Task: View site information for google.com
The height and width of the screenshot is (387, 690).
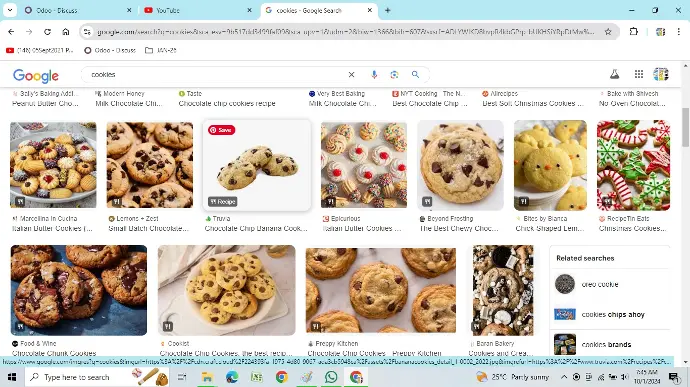Action: click(87, 32)
